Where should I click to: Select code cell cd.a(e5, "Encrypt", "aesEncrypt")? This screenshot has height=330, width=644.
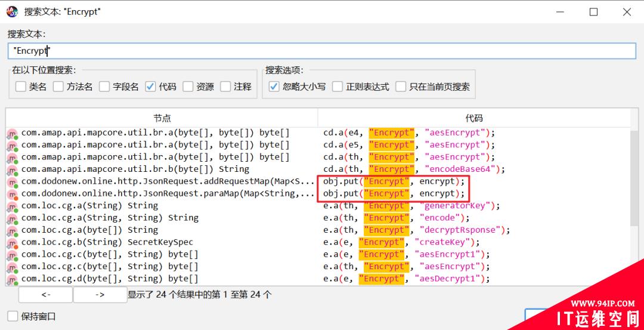[410, 145]
